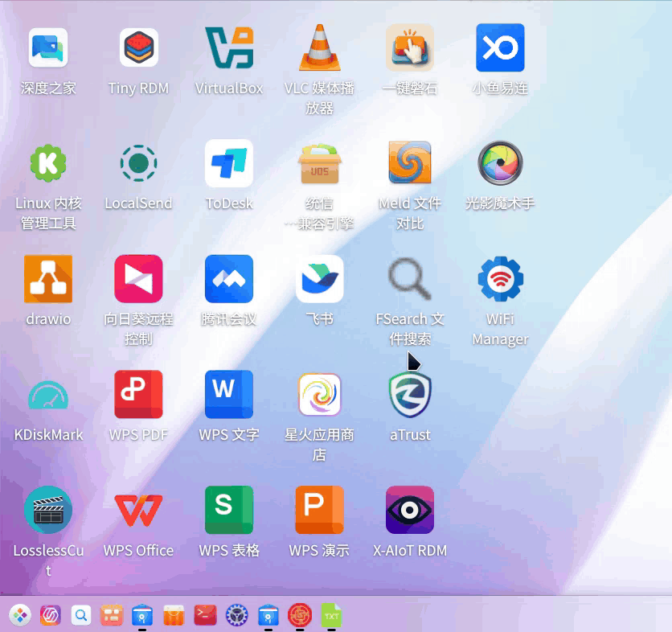The image size is (672, 632).
Task: Open the 飞书 (Feishu) app
Action: (x=320, y=279)
